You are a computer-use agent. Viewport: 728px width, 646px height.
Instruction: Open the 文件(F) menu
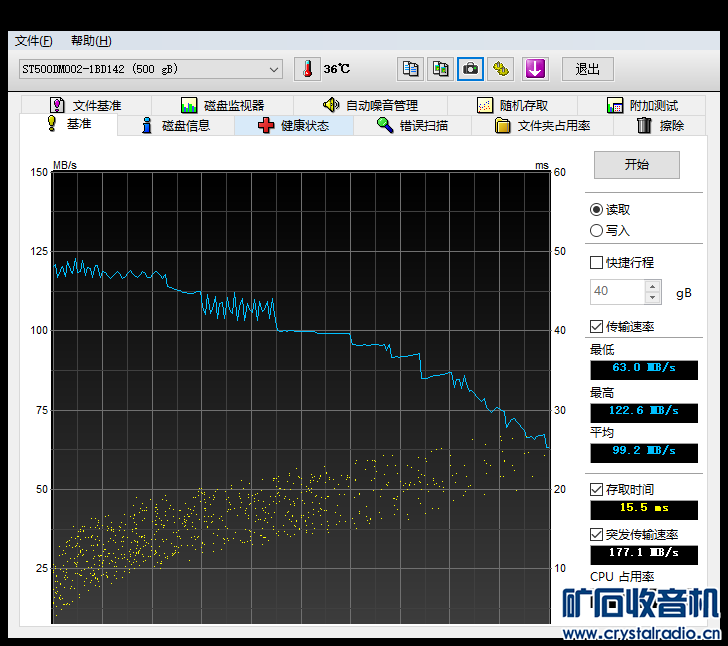34,41
